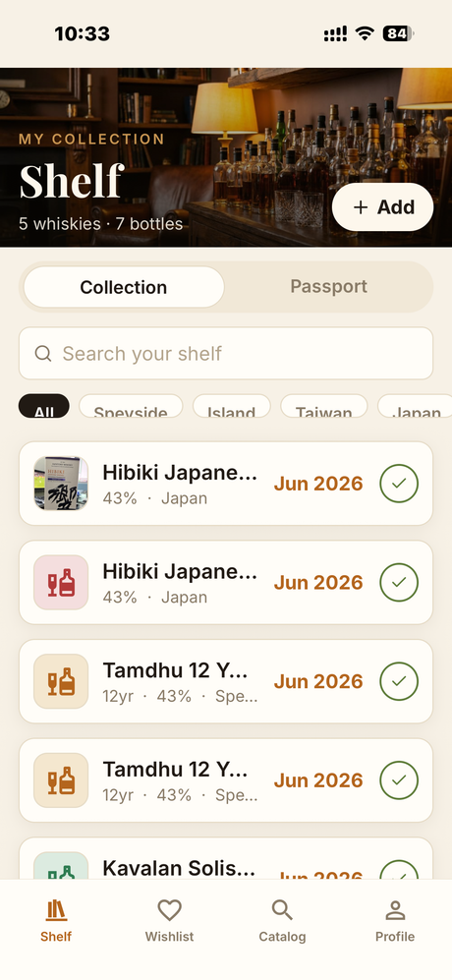
Task: Tap the Shelf books icon
Action: [56, 910]
